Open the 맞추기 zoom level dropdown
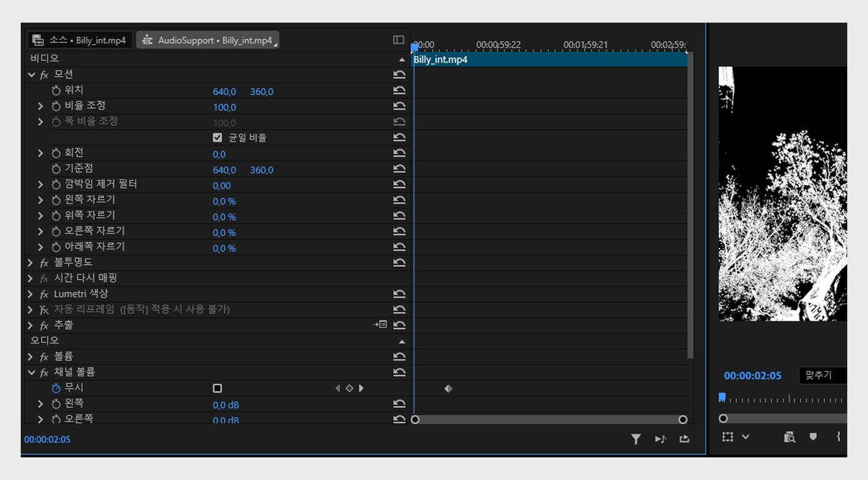 coord(823,376)
